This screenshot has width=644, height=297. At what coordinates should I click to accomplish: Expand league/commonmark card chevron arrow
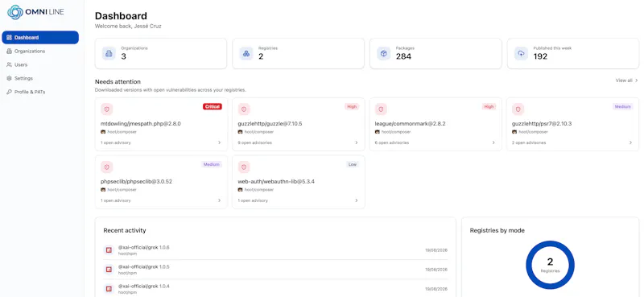pyautogui.click(x=493, y=142)
